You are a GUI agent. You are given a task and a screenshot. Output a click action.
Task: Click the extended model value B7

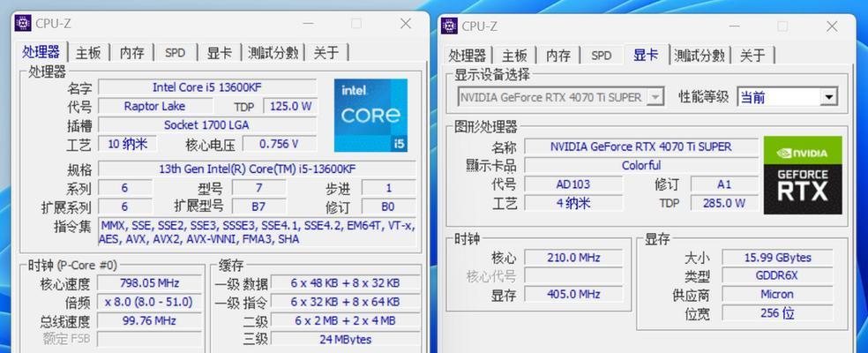click(258, 207)
